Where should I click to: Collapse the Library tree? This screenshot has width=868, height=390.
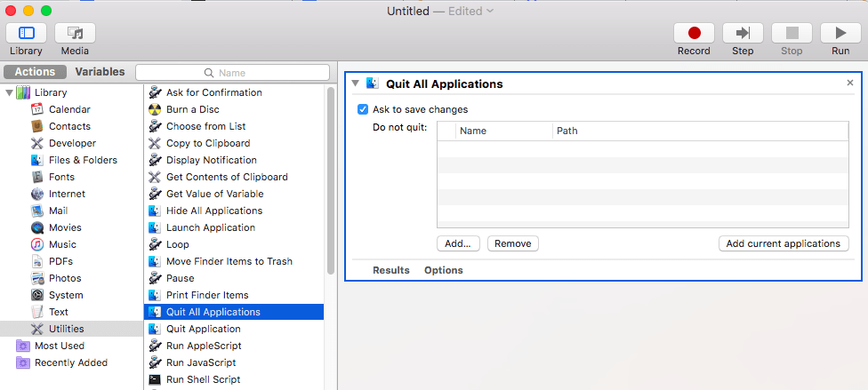click(x=10, y=92)
